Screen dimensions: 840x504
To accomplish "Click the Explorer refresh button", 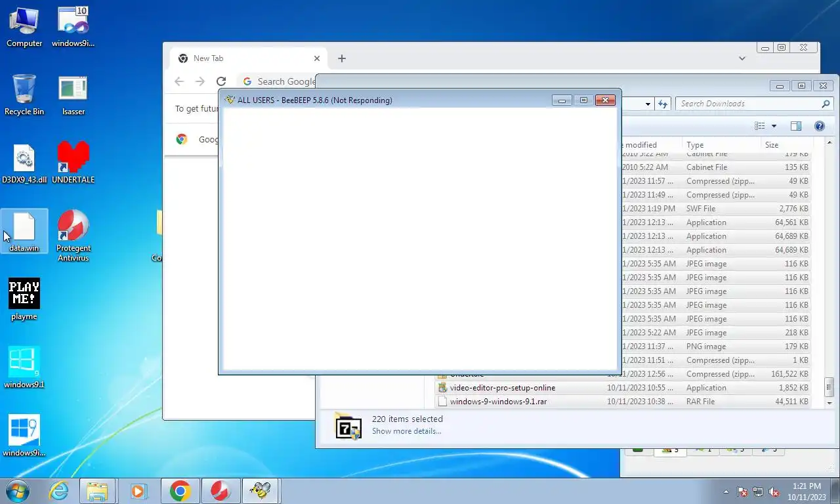I will [663, 104].
